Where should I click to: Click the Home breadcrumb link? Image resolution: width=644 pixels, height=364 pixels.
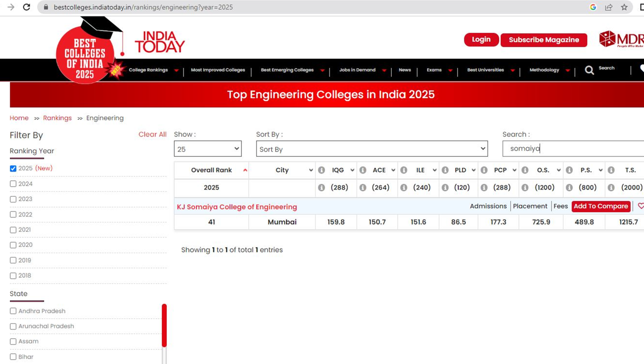pyautogui.click(x=19, y=118)
